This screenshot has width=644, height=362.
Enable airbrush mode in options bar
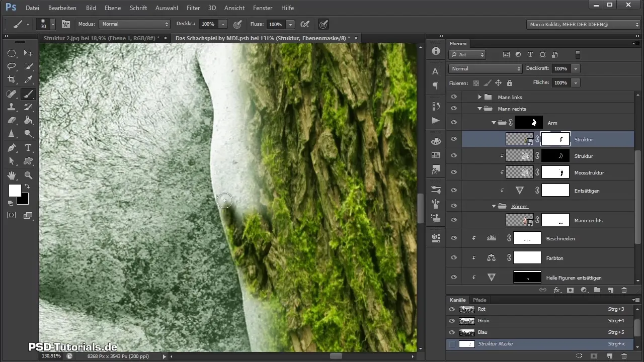304,24
